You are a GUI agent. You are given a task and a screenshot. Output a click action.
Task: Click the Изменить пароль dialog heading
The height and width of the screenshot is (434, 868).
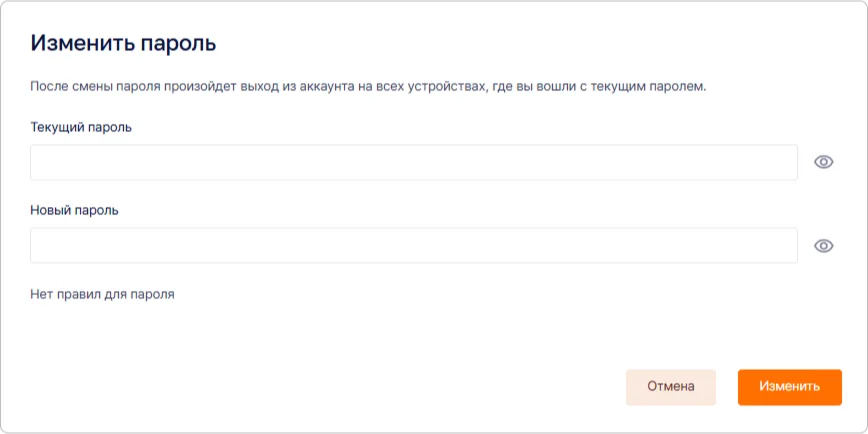[124, 43]
